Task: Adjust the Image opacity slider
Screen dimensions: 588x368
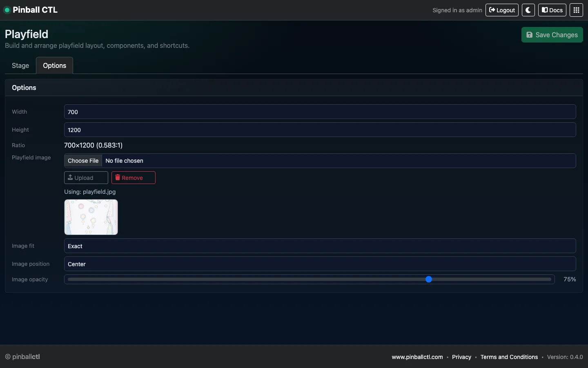Action: click(x=429, y=279)
